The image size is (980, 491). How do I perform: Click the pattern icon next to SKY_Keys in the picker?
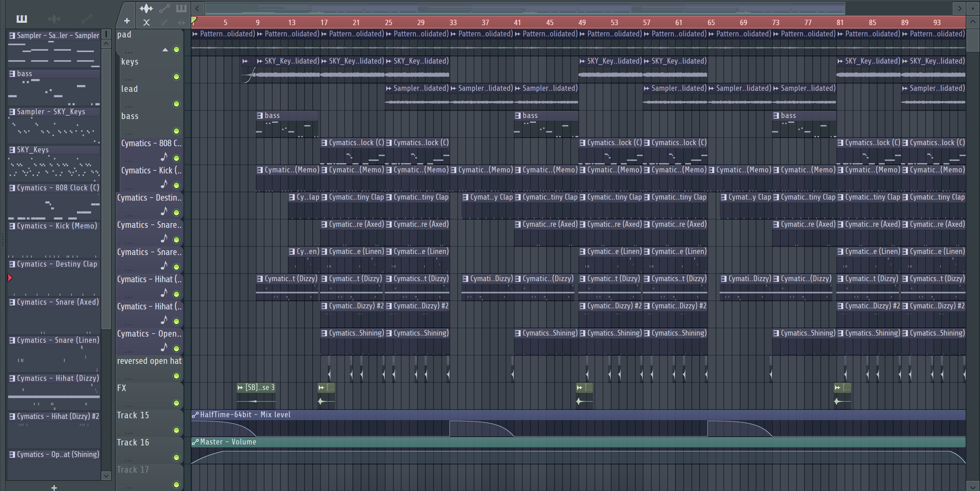pyautogui.click(x=12, y=150)
